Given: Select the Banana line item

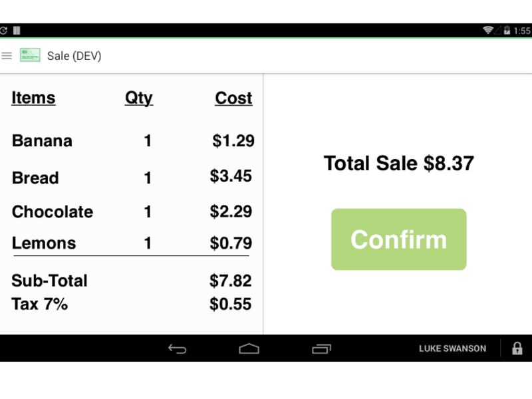Looking at the screenshot, I should pyautogui.click(x=132, y=140).
